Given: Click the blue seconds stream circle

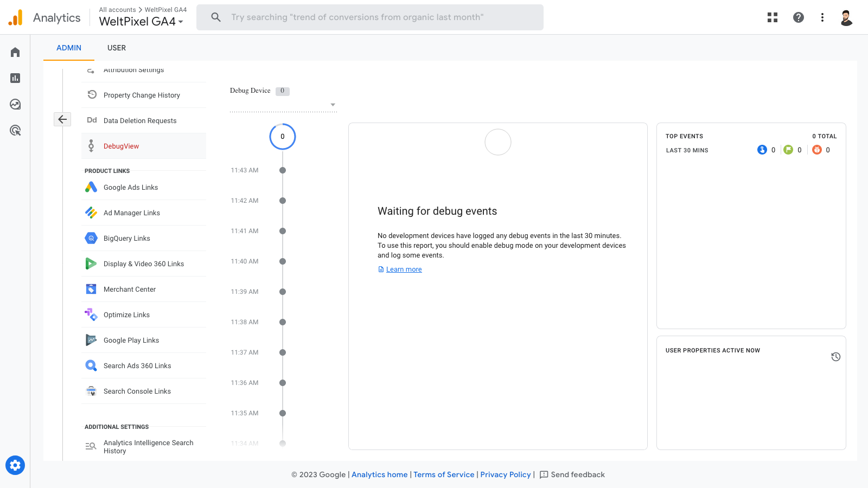Looking at the screenshot, I should [283, 137].
